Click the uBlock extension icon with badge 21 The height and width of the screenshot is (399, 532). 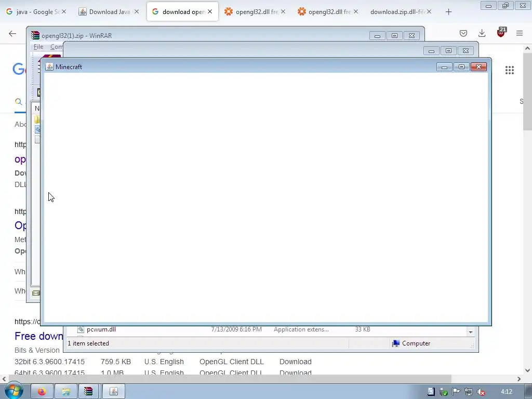coord(501,33)
